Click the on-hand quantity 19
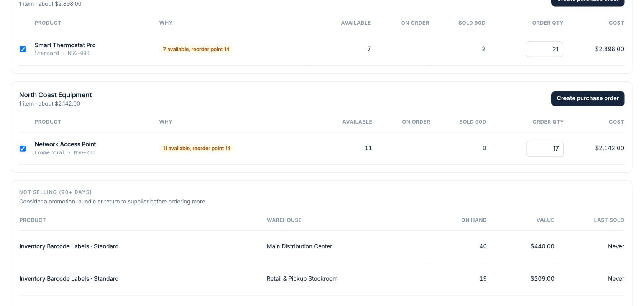644x306 pixels. click(x=483, y=279)
